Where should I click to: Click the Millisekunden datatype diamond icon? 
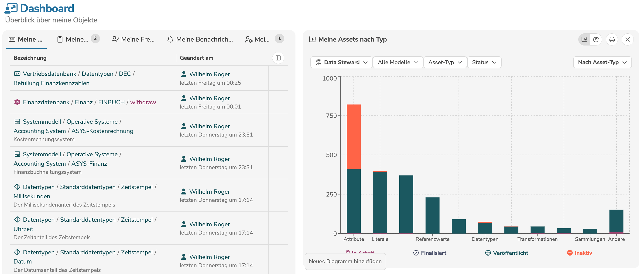(17, 187)
